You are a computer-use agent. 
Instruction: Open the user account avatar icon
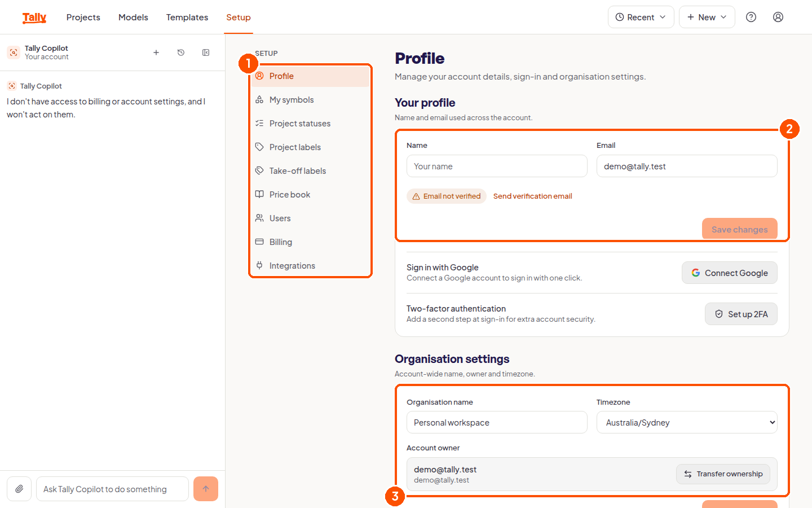coord(778,17)
